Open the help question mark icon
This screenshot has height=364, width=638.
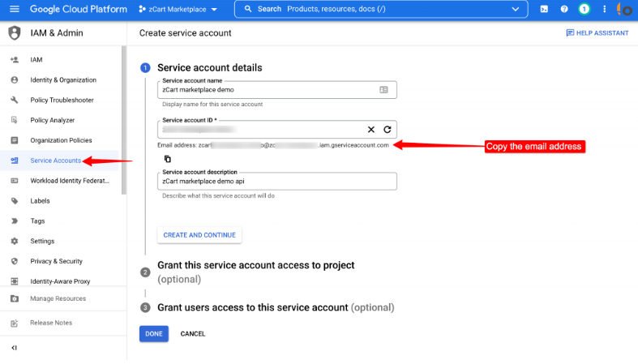click(x=564, y=9)
